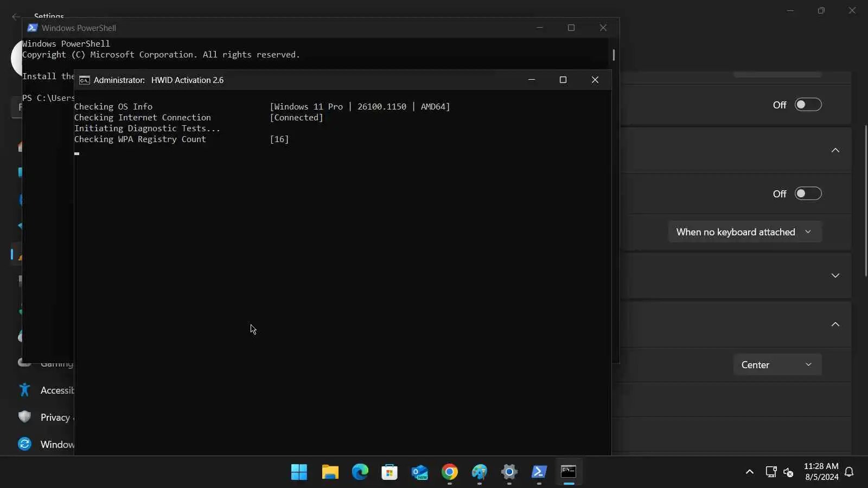The height and width of the screenshot is (488, 868).
Task: Click the 'Windows PowerShell' title bar text
Action: click(x=79, y=28)
